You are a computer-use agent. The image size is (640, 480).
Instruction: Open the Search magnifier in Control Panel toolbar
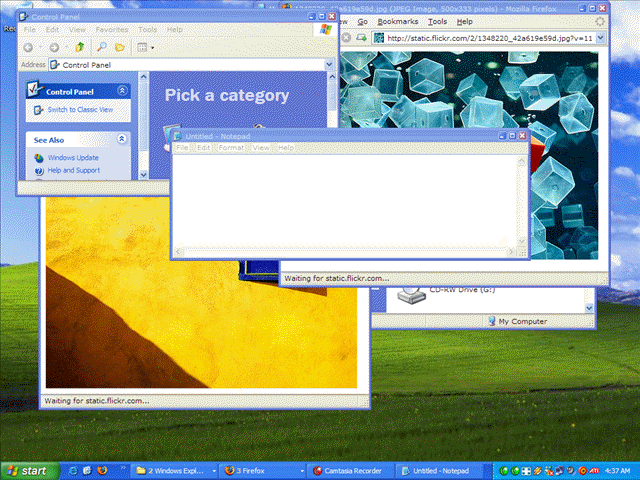click(x=102, y=47)
